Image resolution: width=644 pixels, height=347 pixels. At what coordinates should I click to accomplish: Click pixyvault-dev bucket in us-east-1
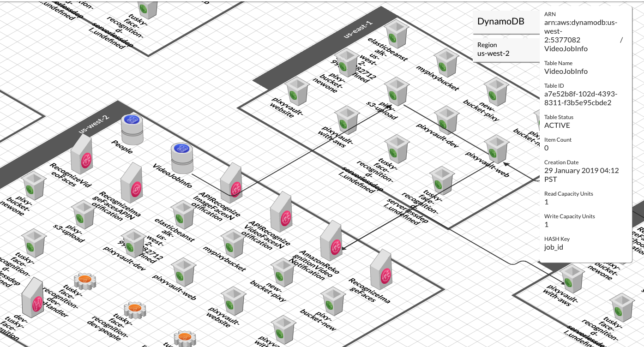click(447, 120)
